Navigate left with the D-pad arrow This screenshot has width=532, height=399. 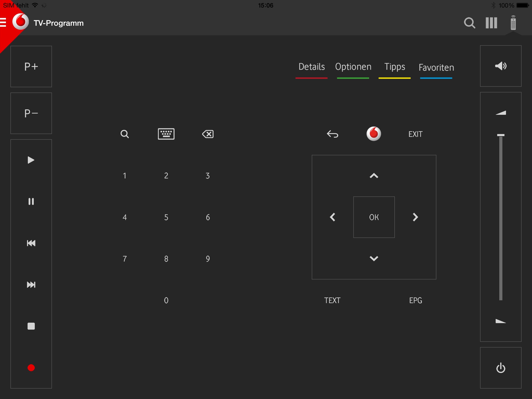point(332,217)
